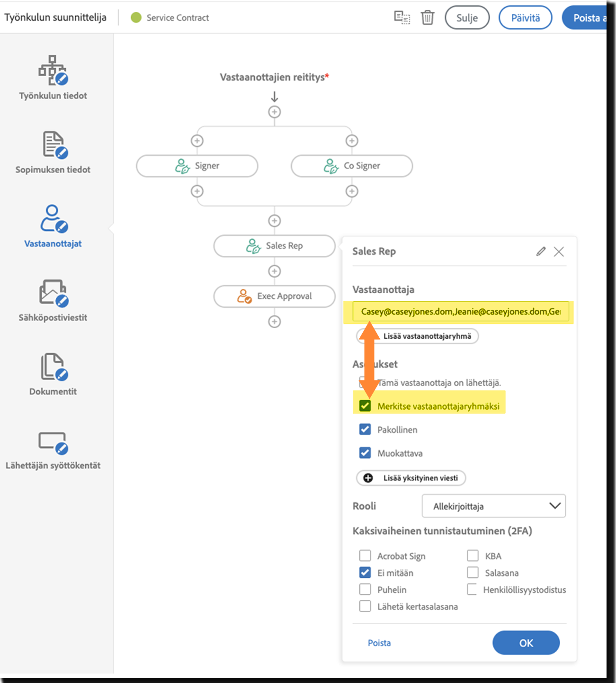
Task: Click the Lisää vastaanottajaryhmä button
Action: pyautogui.click(x=418, y=336)
